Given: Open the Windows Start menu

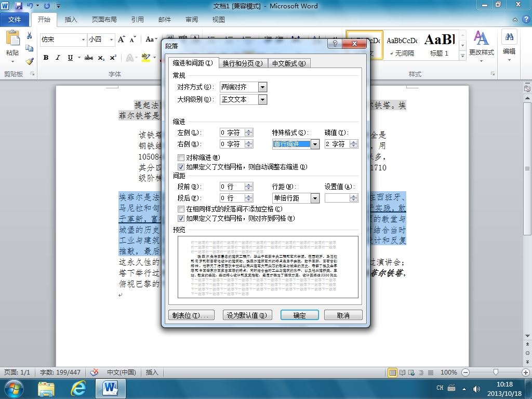Looking at the screenshot, I should coord(14,389).
